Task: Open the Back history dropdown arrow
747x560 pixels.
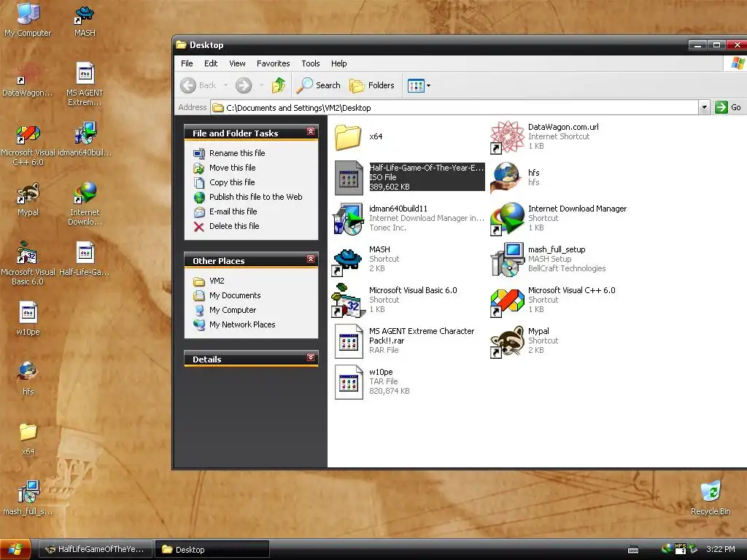Action: (x=226, y=86)
